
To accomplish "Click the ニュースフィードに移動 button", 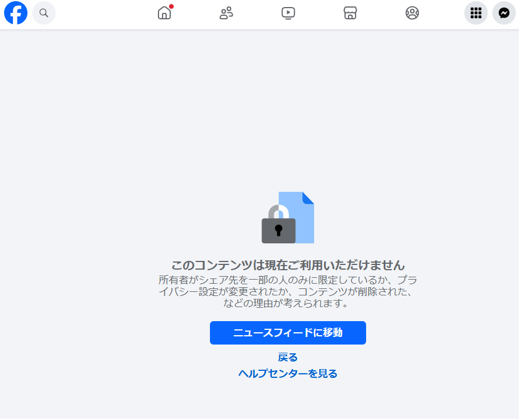I will pyautogui.click(x=288, y=333).
